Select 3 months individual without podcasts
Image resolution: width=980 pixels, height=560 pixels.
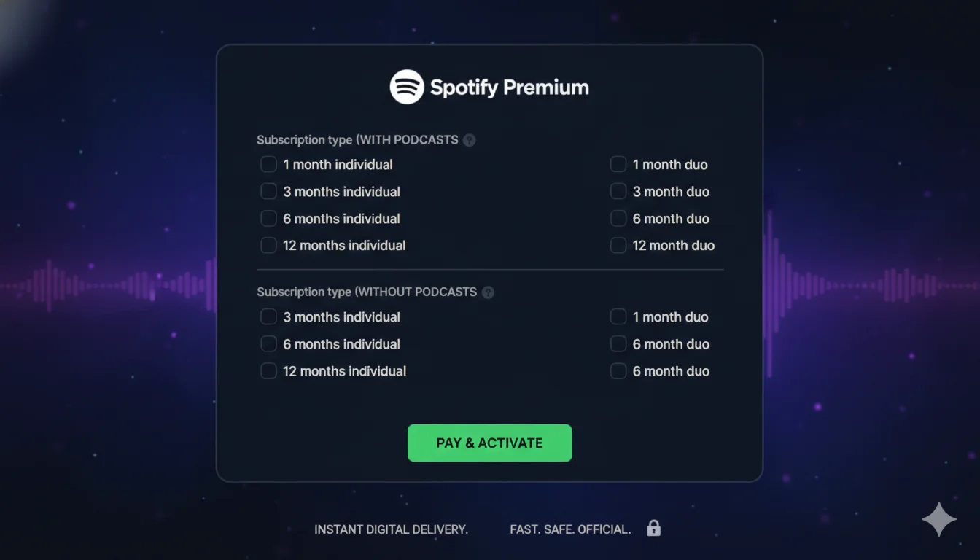[x=268, y=316]
